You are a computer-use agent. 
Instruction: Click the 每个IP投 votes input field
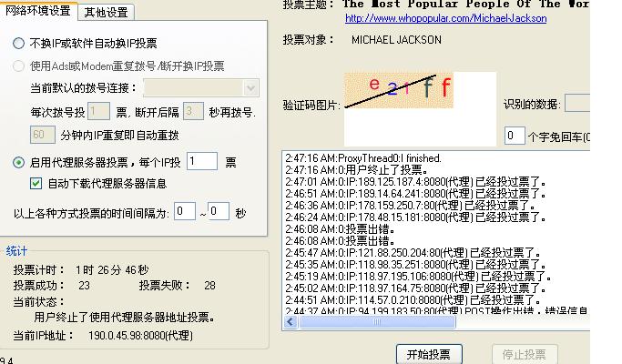pos(202,162)
